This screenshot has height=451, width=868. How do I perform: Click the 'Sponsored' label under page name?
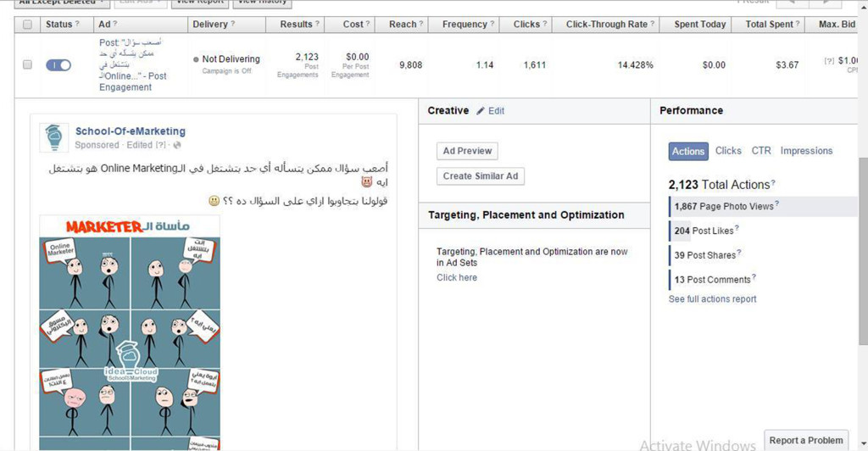tap(97, 145)
